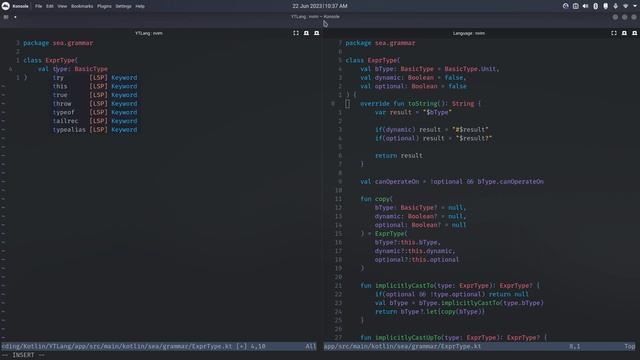640x360 pixels.
Task: Open the volume tray icon
Action: point(585,6)
